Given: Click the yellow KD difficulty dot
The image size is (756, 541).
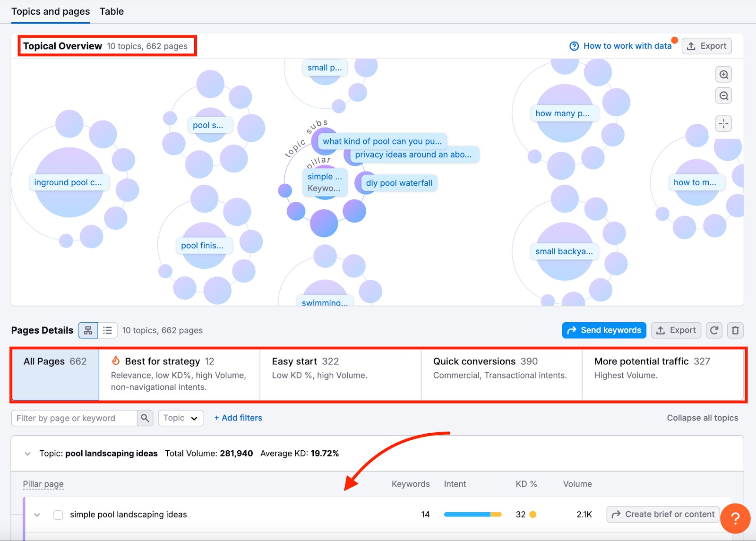Looking at the screenshot, I should pyautogui.click(x=533, y=515).
